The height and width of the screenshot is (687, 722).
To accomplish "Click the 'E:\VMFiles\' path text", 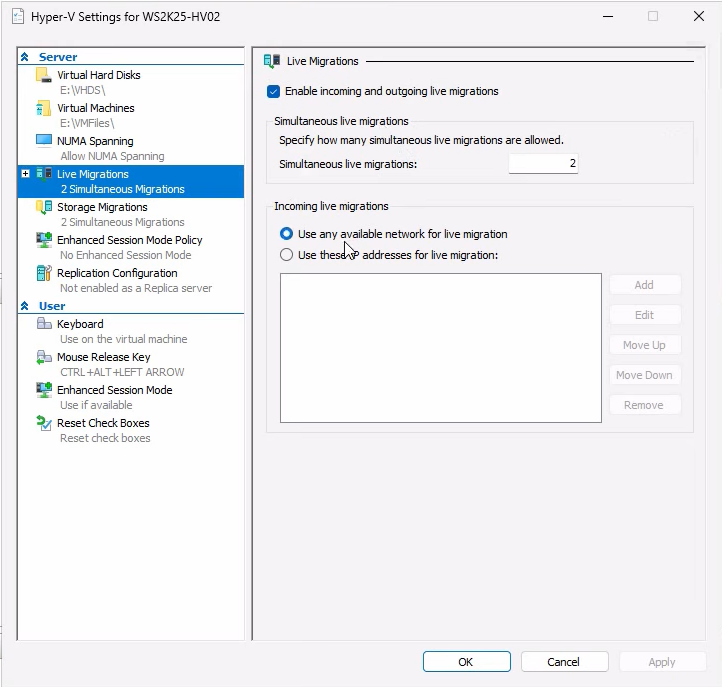I will pos(87,123).
